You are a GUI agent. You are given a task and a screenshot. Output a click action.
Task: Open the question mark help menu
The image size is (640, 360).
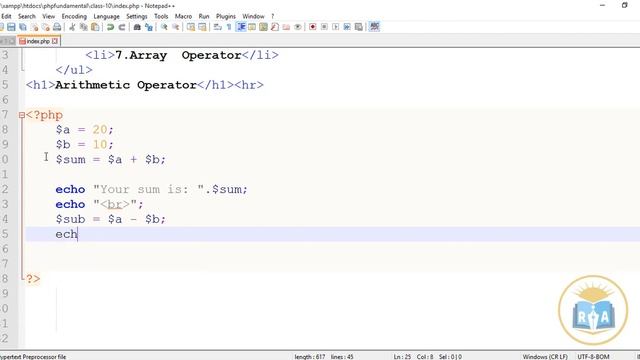tap(273, 16)
